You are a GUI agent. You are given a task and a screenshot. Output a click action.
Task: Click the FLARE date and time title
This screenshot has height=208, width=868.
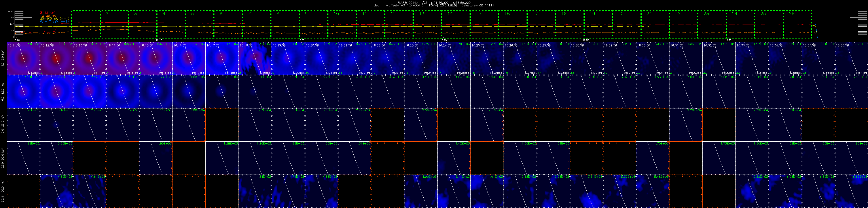[x=434, y=2]
